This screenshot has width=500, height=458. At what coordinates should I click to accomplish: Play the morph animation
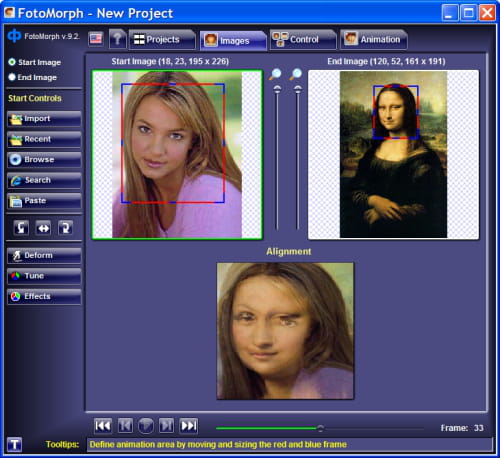[146, 426]
